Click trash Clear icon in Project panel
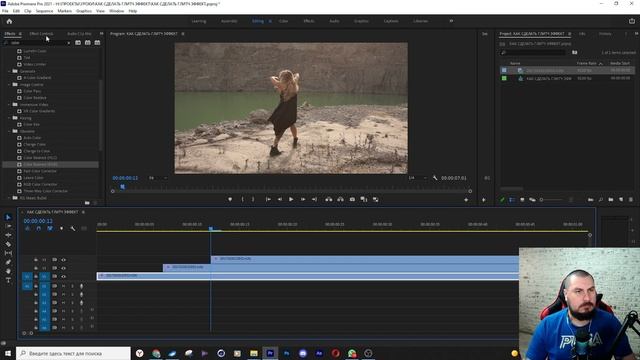Screen dimensions: 640x360 (631, 200)
